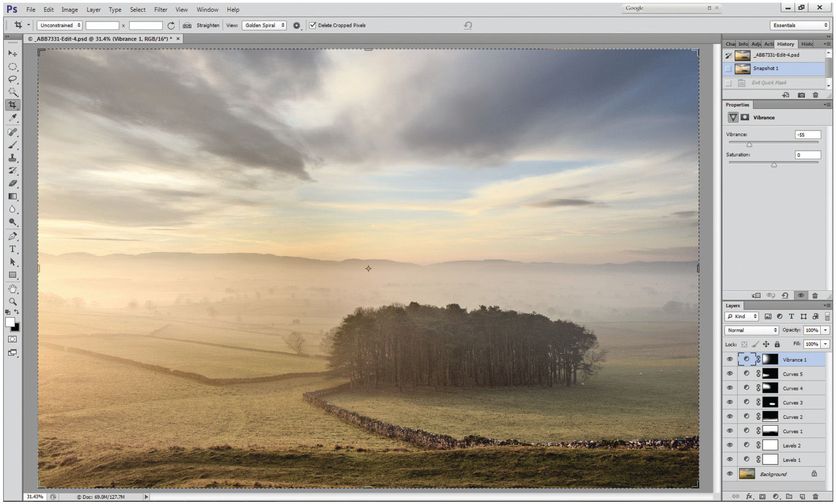The height and width of the screenshot is (504, 836).
Task: Toggle Delete Cropped Pixels checkbox
Action: click(x=313, y=25)
